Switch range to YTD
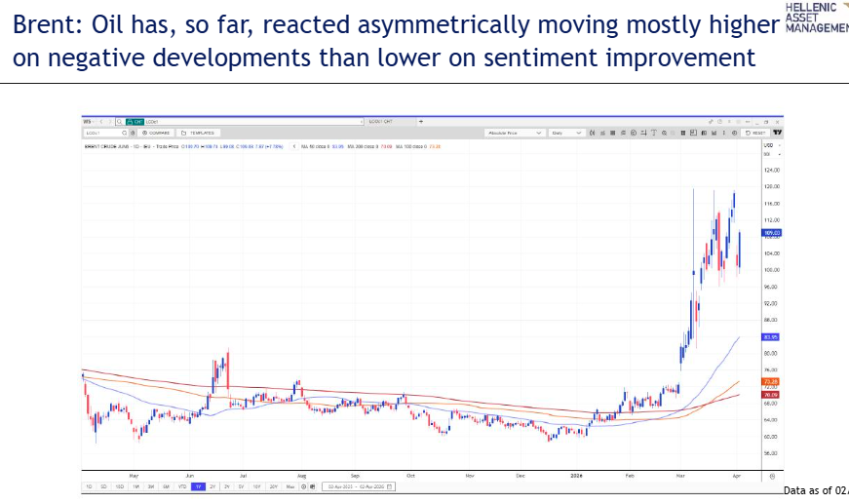This screenshot has width=849, height=504. coord(182,485)
